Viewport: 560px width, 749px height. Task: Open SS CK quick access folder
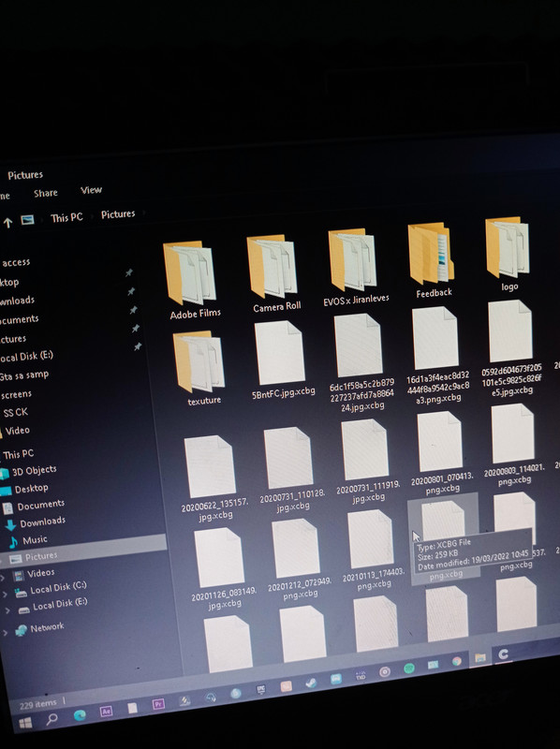pyautogui.click(x=16, y=412)
